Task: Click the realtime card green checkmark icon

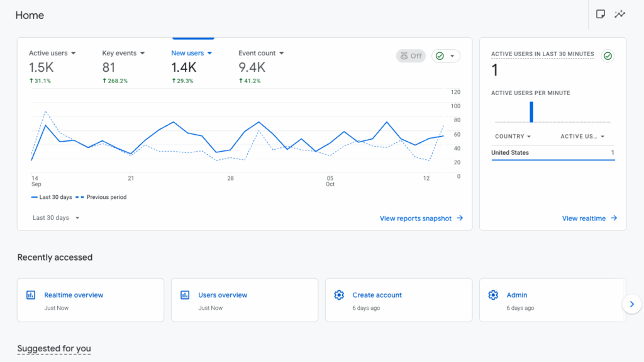Action: tap(608, 56)
